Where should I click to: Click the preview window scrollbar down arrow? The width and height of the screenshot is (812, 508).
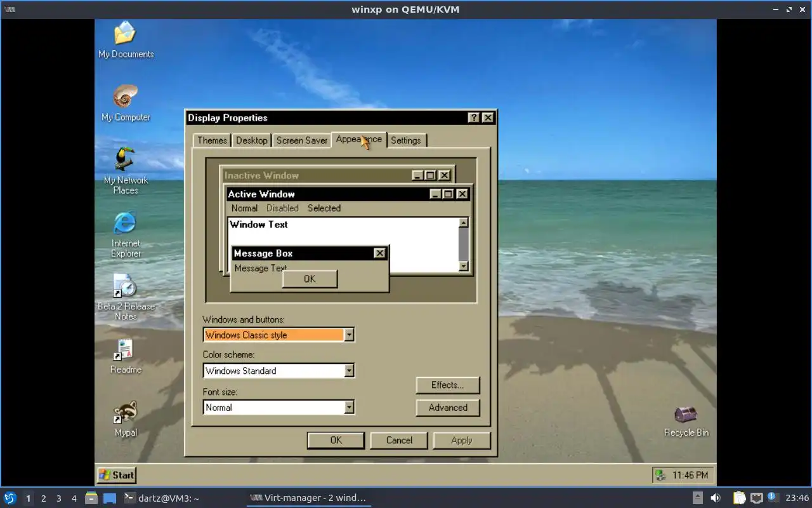coord(464,267)
